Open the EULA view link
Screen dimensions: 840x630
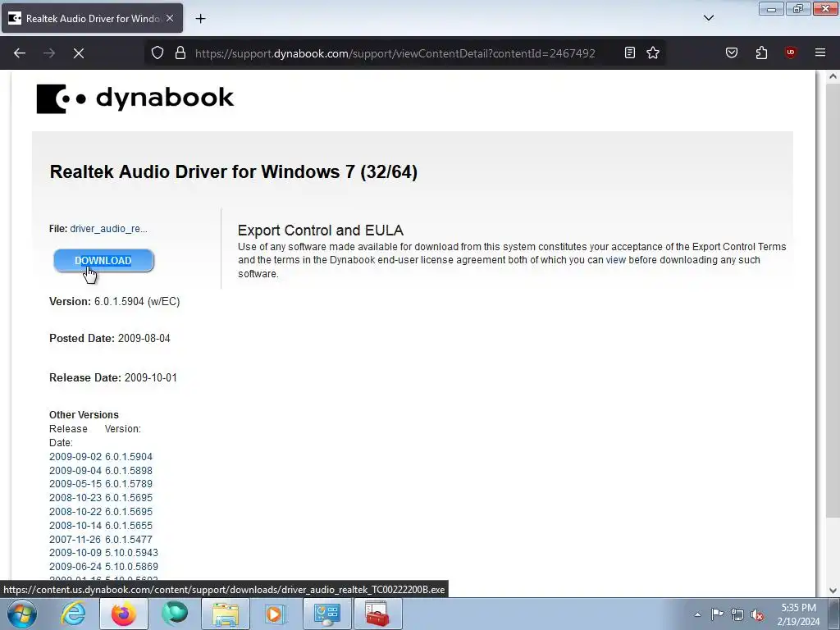tap(615, 260)
